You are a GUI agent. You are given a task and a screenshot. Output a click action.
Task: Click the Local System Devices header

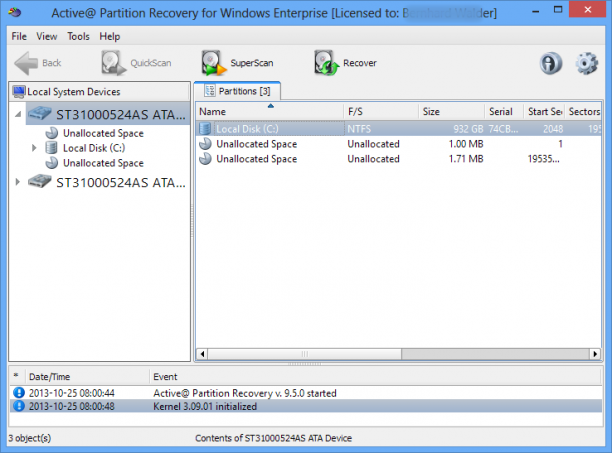pyautogui.click(x=100, y=92)
